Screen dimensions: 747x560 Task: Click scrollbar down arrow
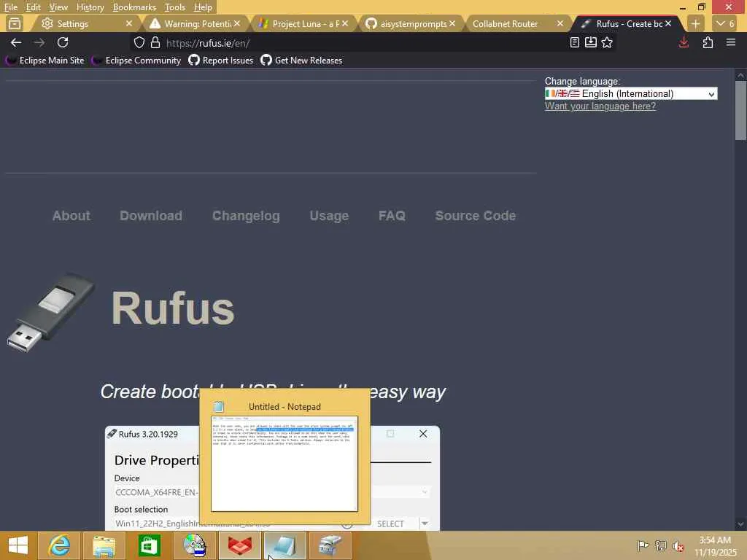pyautogui.click(x=740, y=524)
